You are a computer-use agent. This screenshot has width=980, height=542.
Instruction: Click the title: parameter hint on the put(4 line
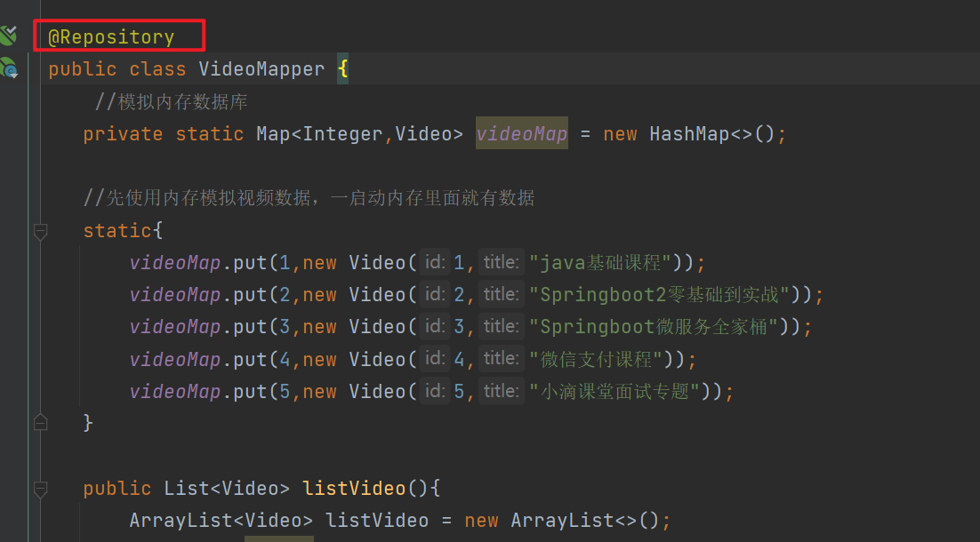(502, 358)
